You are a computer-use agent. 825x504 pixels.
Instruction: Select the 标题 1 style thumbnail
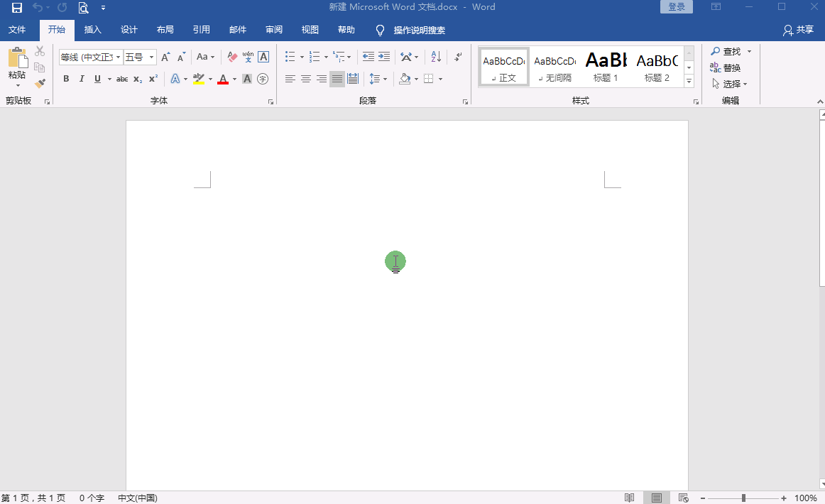(x=606, y=67)
